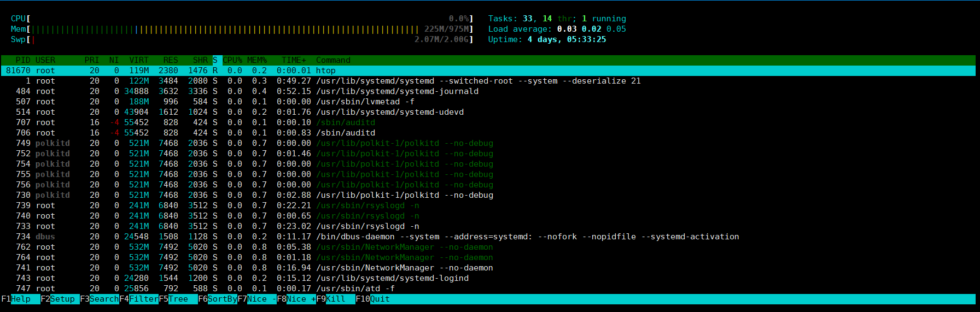980x312 pixels.
Task: Select polkitd thread row PID 752
Action: tap(488, 154)
